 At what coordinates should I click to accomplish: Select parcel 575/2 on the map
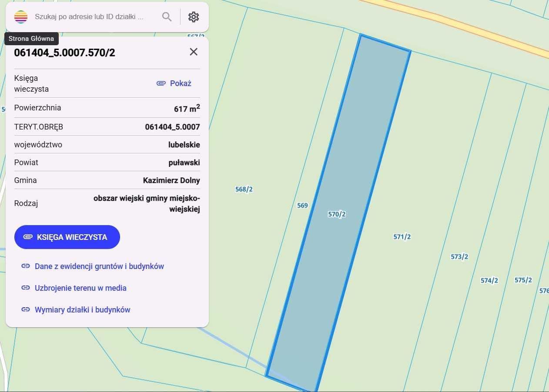coord(523,280)
